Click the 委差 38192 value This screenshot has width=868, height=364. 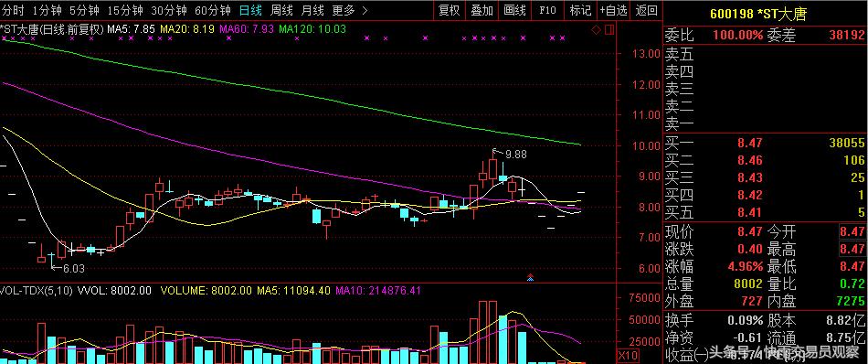[848, 36]
